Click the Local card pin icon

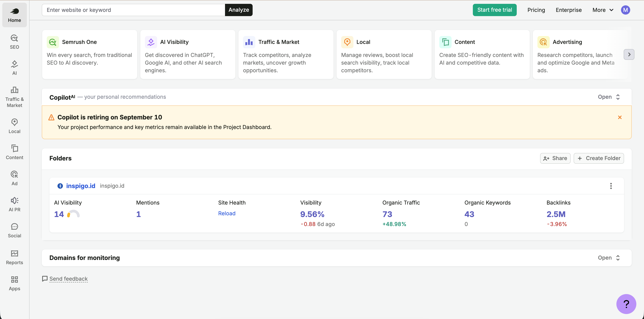347,42
